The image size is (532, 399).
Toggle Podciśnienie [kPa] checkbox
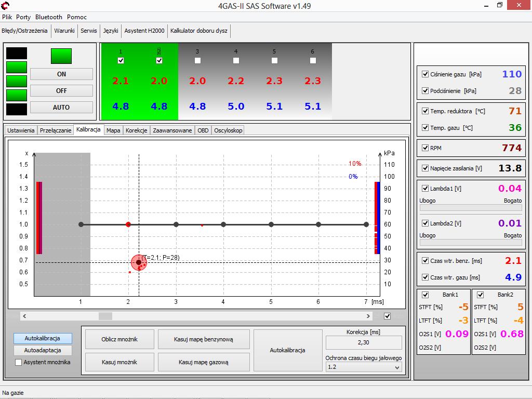425,90
